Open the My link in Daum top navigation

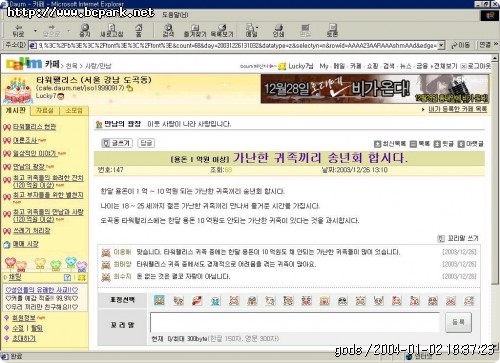click(x=324, y=66)
